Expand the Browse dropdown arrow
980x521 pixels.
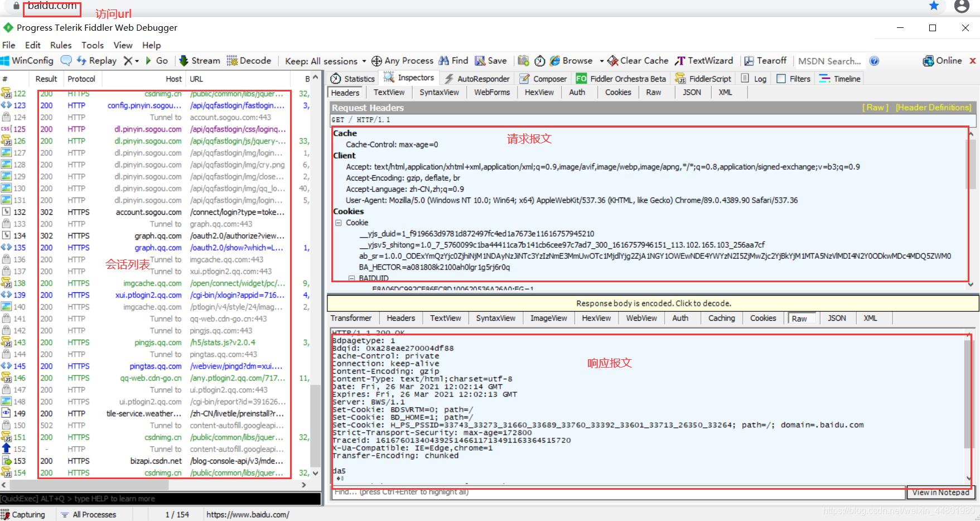tap(602, 61)
